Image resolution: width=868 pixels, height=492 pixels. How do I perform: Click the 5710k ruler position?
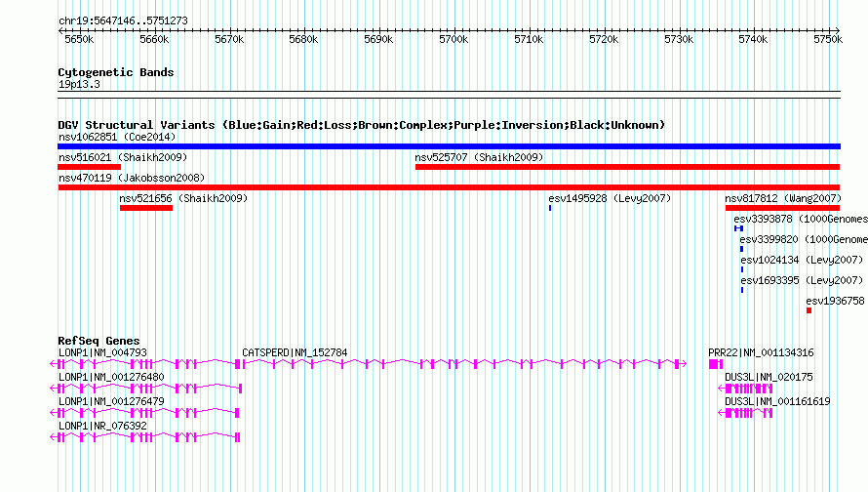(x=529, y=39)
